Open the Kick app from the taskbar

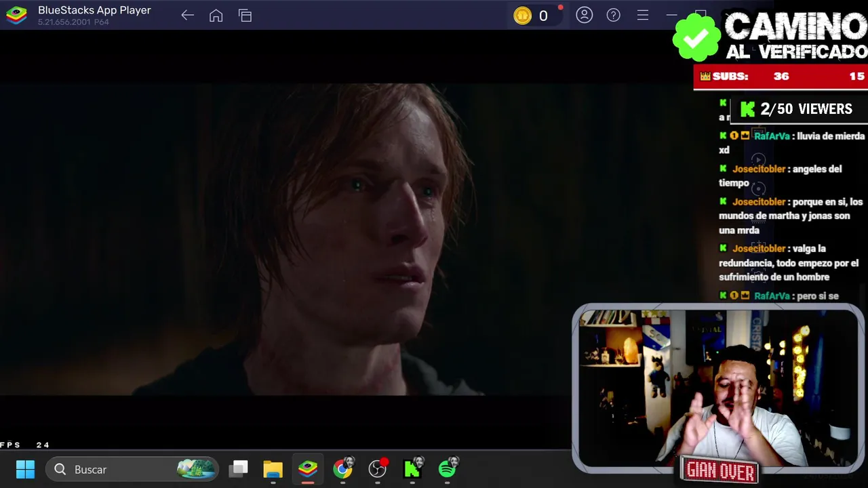(413, 468)
